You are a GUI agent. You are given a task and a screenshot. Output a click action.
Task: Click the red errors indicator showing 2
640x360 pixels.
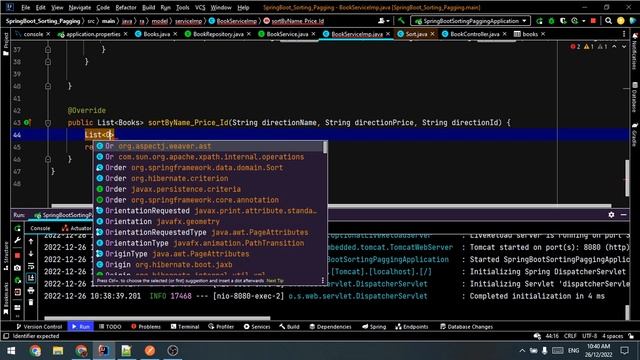[x=575, y=47]
